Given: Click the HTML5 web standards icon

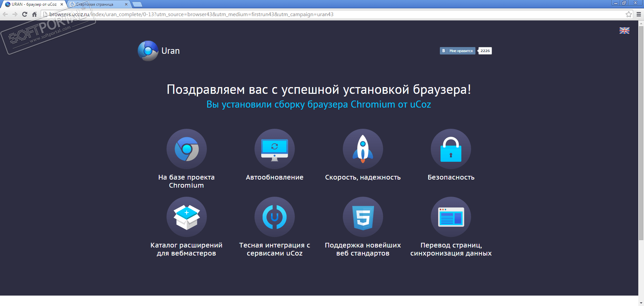Looking at the screenshot, I should pyautogui.click(x=363, y=217).
